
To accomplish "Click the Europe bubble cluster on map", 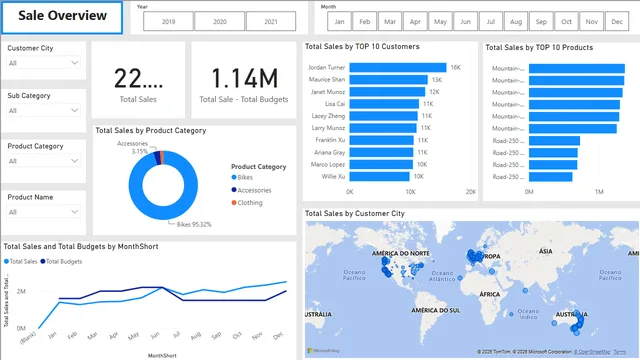I will point(474,257).
